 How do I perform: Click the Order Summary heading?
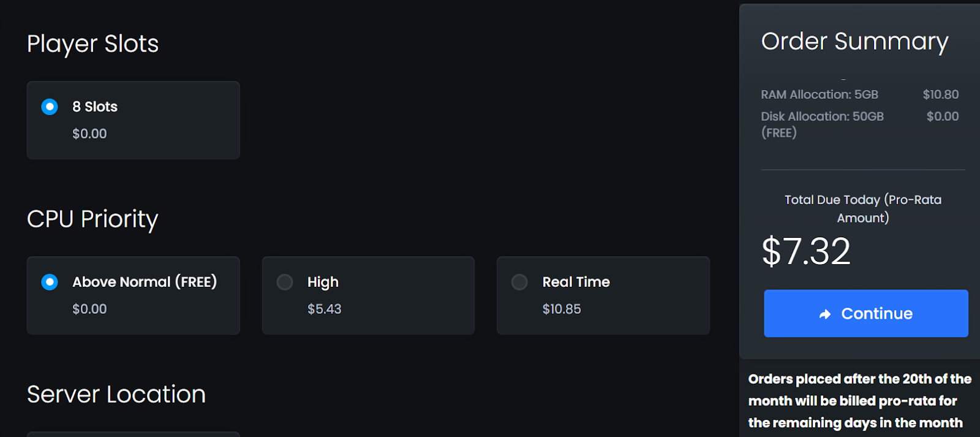[854, 42]
